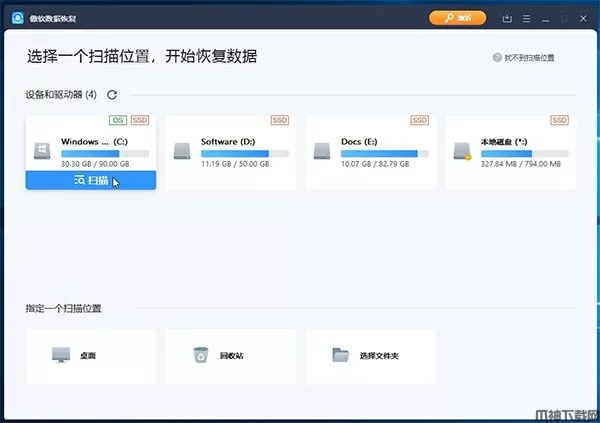The height and width of the screenshot is (423, 600).
Task: Select the 本地磁盘 (*:) drive icon
Action: (x=462, y=151)
